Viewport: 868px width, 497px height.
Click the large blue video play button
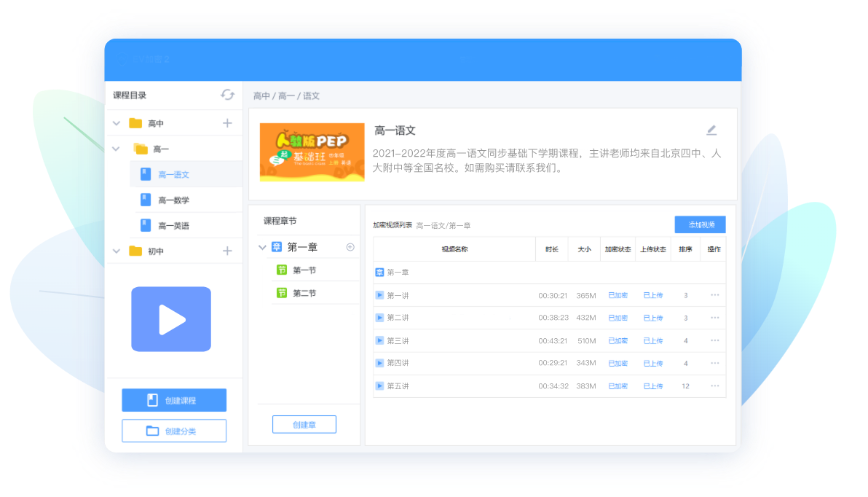coord(171,319)
